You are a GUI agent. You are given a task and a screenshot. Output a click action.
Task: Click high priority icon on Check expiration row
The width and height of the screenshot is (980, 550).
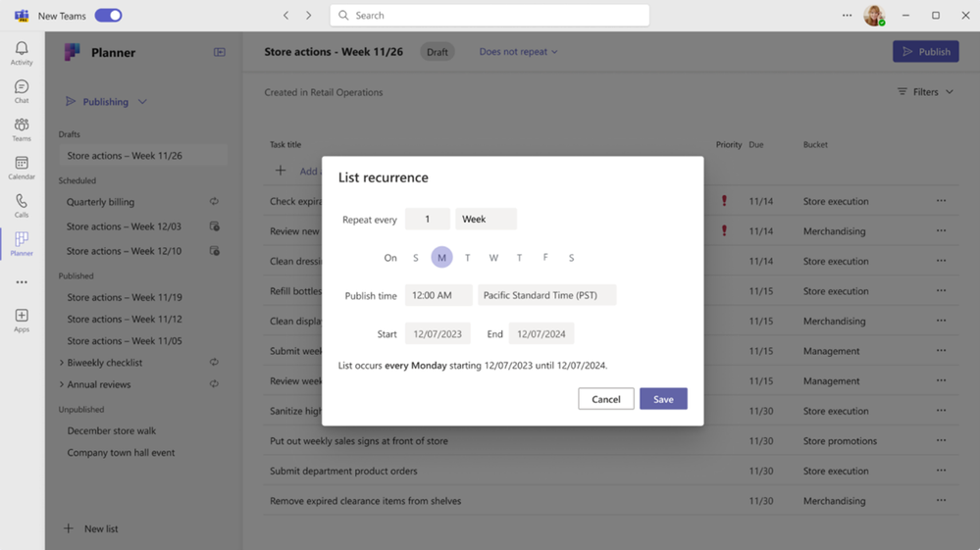click(x=724, y=200)
